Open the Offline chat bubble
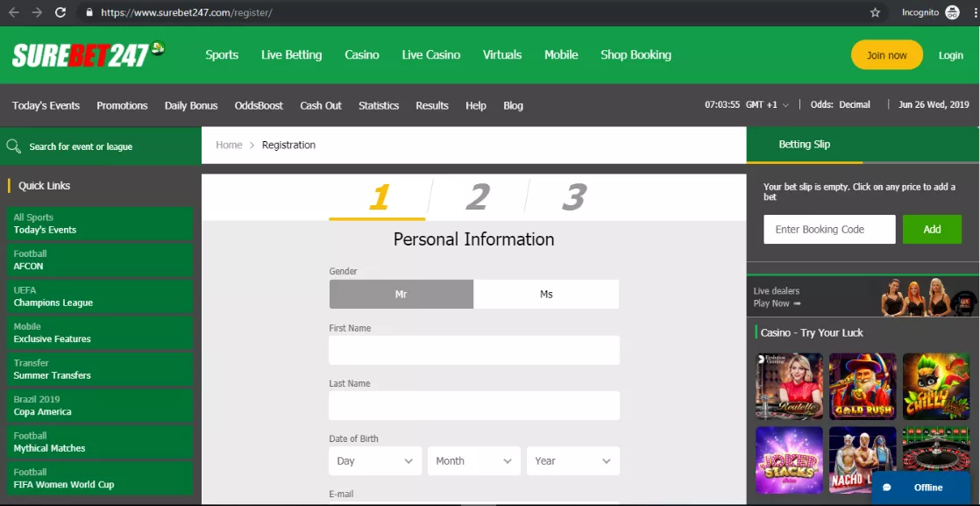Image resolution: width=980 pixels, height=506 pixels. click(x=922, y=488)
